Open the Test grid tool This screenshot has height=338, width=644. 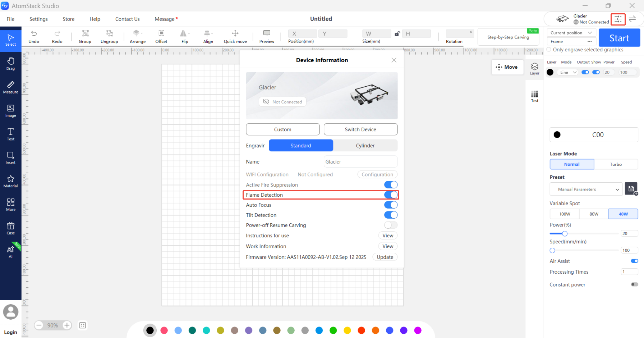coord(534,96)
